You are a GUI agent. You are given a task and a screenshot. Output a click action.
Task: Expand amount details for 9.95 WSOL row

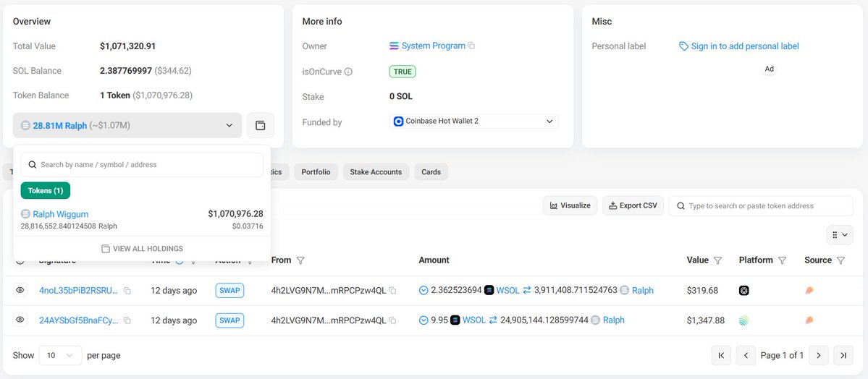coord(424,320)
